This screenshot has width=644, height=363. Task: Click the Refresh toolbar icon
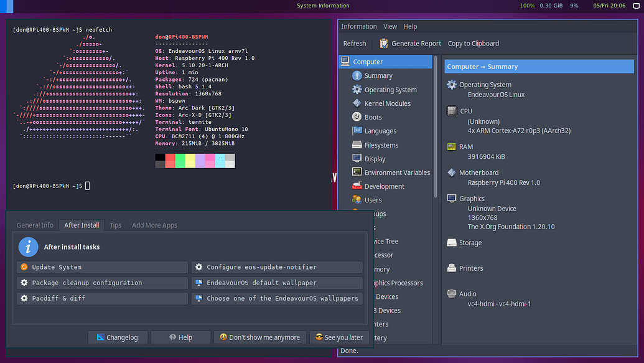click(355, 43)
